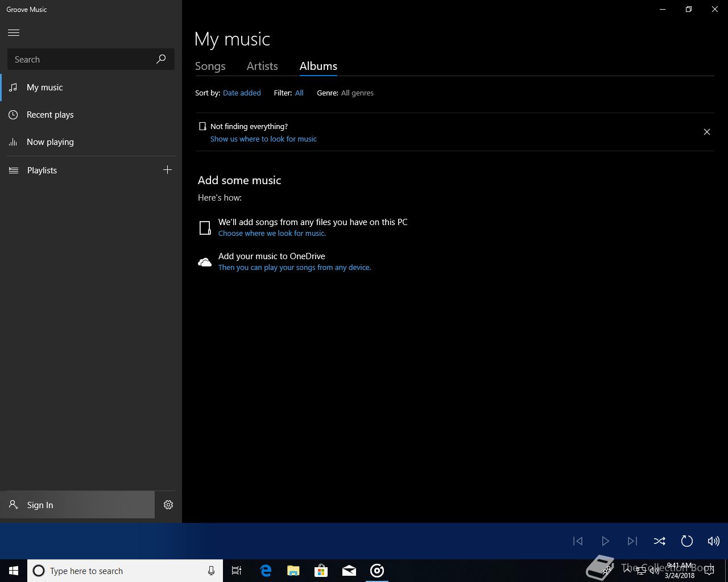Click the Cortana taskbar search box
Viewport: 728px width, 582px height.
pyautogui.click(x=125, y=571)
